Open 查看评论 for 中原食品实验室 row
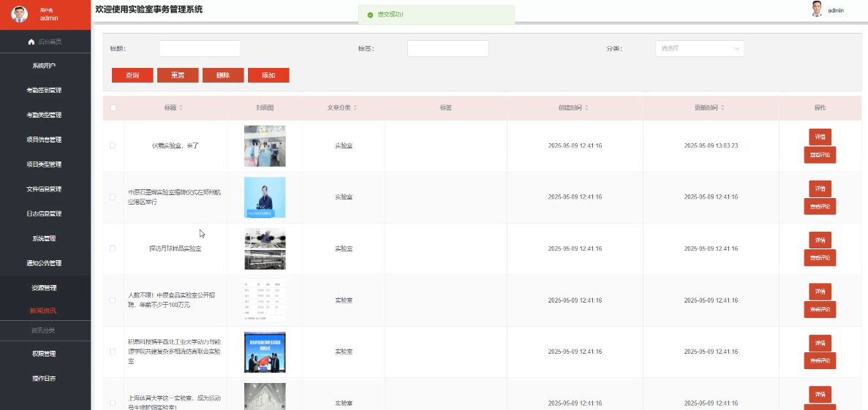The image size is (868, 410). (x=820, y=309)
